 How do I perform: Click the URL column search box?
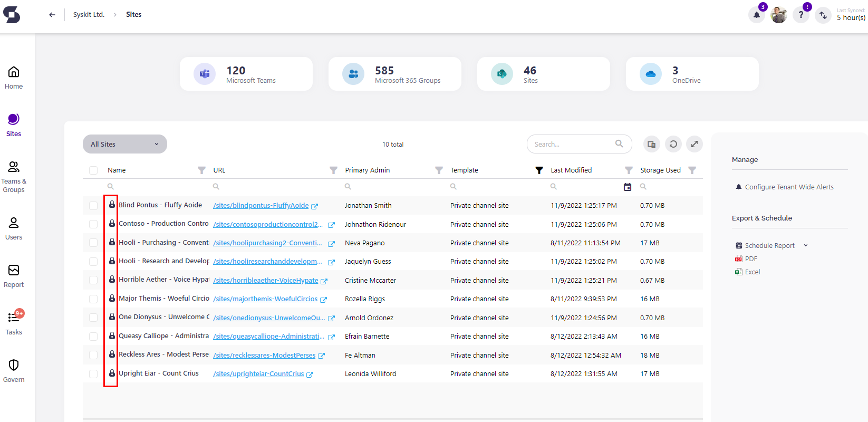(275, 187)
